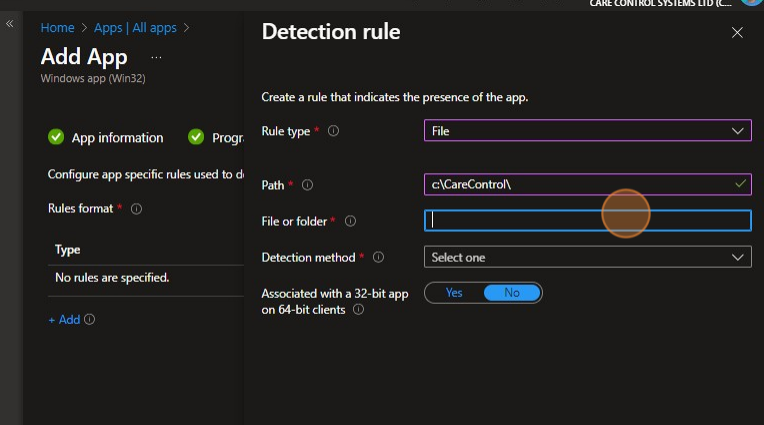Click info icon beside + Add
This screenshot has width=764, height=425.
click(90, 320)
